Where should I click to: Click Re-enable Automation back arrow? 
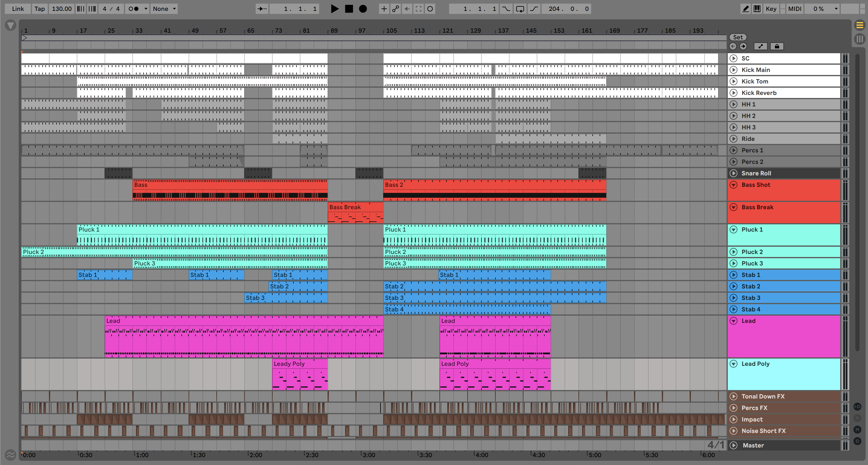tap(407, 9)
